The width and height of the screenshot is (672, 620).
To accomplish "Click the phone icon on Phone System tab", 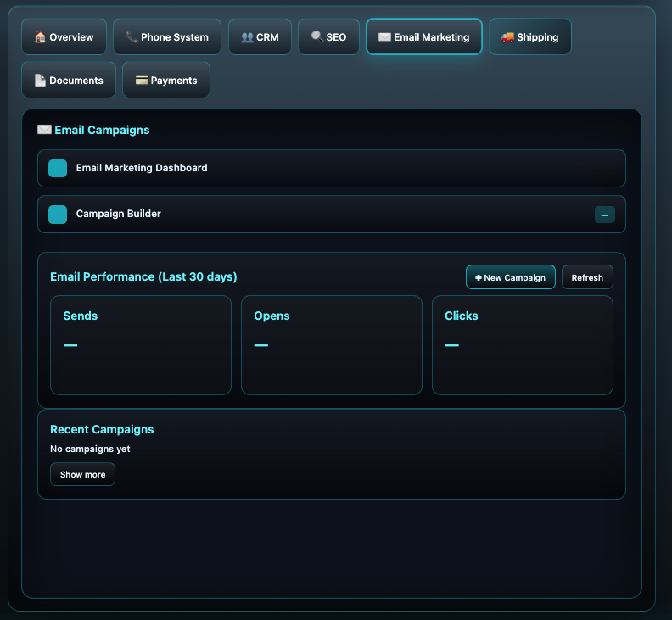I will (132, 37).
